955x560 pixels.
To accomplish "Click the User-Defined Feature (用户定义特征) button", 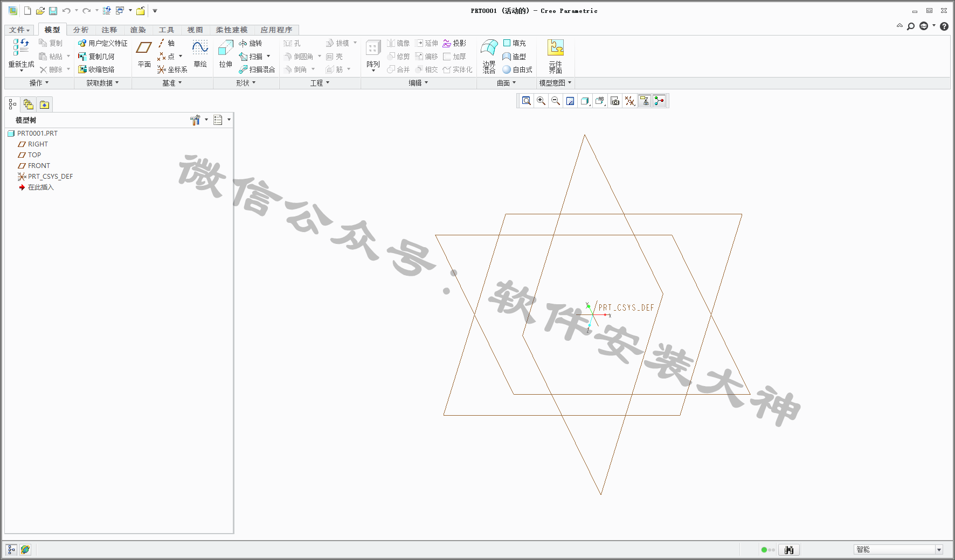I will 103,43.
